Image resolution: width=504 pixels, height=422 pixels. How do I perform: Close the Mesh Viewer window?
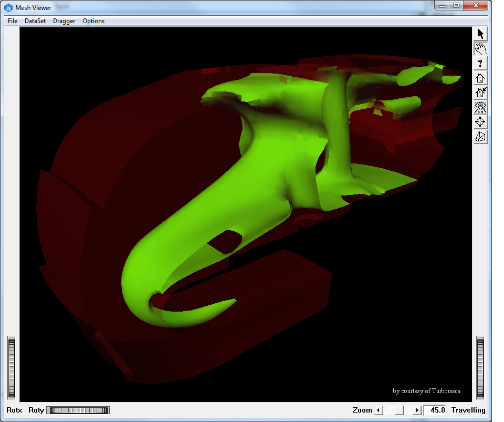pos(476,5)
